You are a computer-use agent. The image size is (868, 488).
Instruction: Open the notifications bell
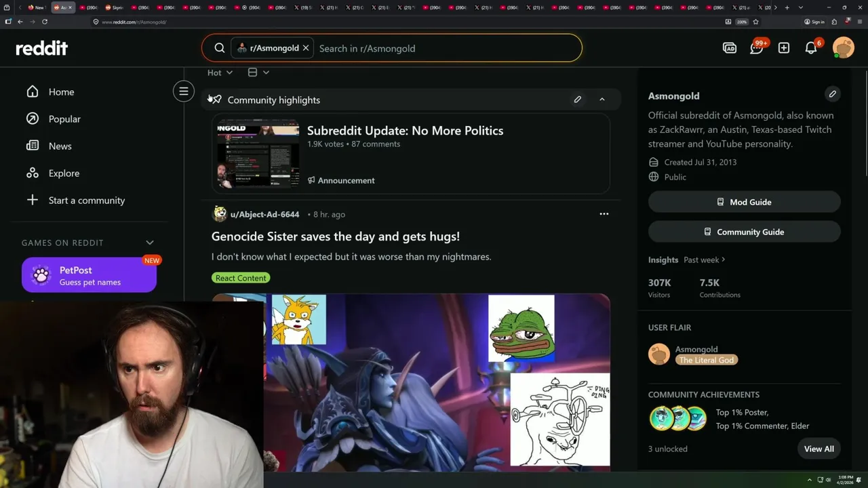click(x=811, y=48)
